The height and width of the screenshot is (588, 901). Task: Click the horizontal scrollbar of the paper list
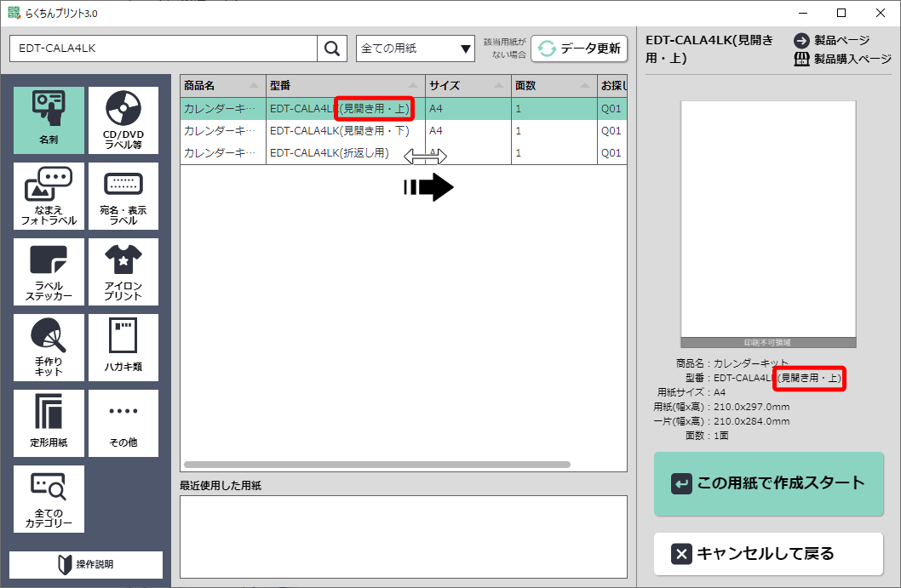pyautogui.click(x=377, y=465)
